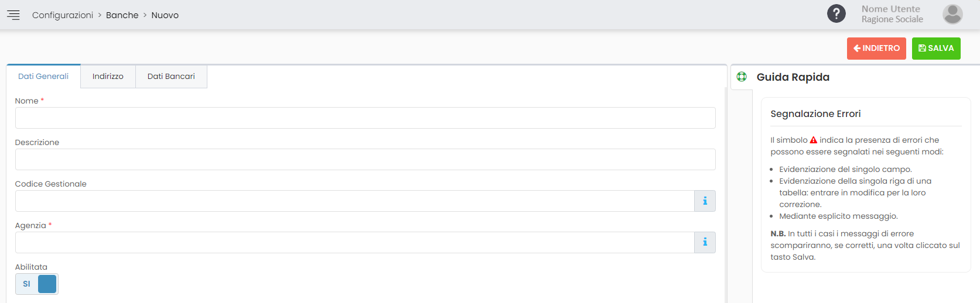Select the Dati Generali tab
The width and height of the screenshot is (980, 303).
pyautogui.click(x=43, y=77)
